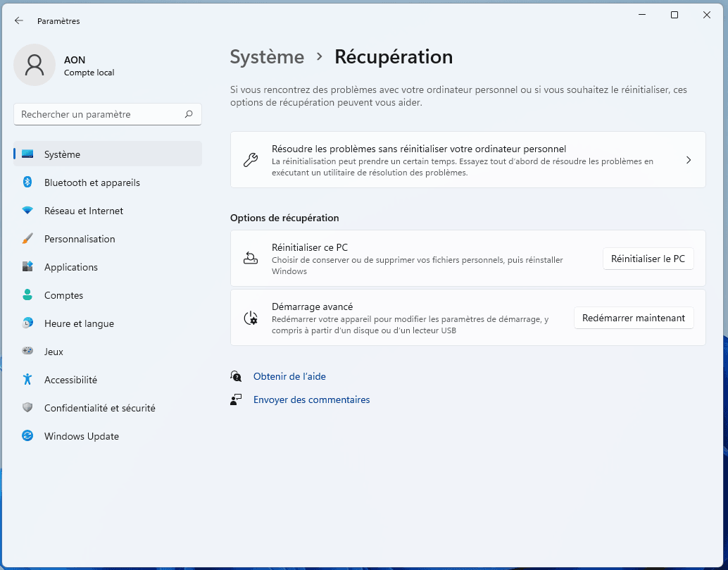Screen dimensions: 728x570
Task: Click the Heure et langue clock icon
Action: point(27,323)
